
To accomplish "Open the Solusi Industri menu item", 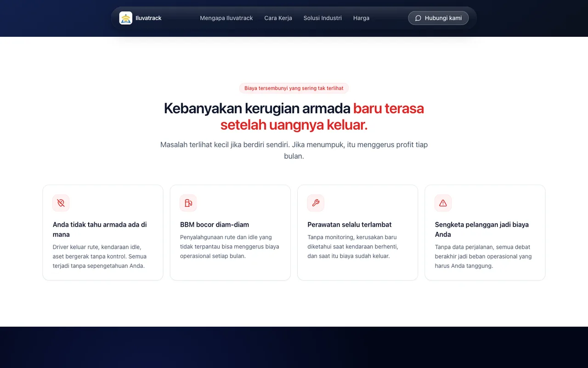I will coord(322,18).
